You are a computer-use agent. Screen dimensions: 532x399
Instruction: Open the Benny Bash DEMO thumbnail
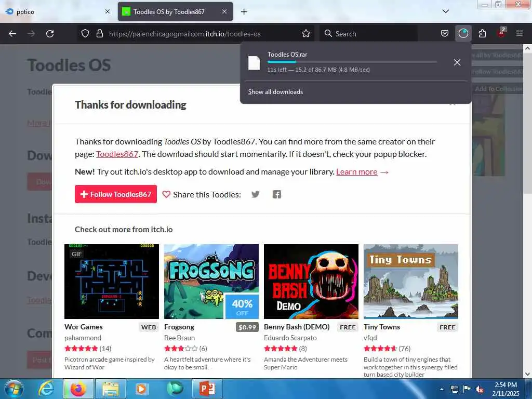click(x=311, y=281)
